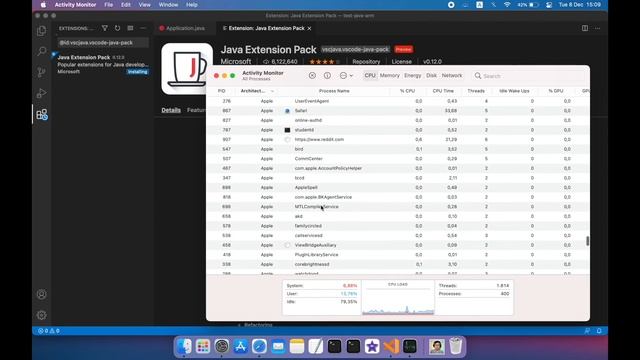Click the stop process icon in Activity Monitor

[x=312, y=76]
